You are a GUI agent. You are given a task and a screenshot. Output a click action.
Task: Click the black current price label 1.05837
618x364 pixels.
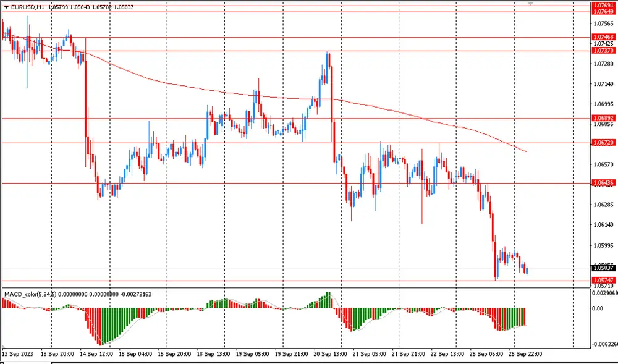tap(603, 268)
